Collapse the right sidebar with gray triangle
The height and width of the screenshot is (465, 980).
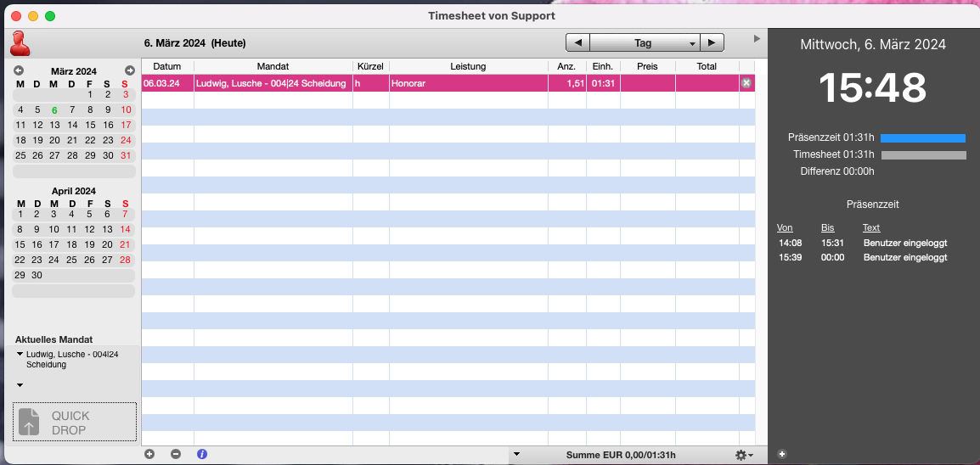tap(757, 39)
